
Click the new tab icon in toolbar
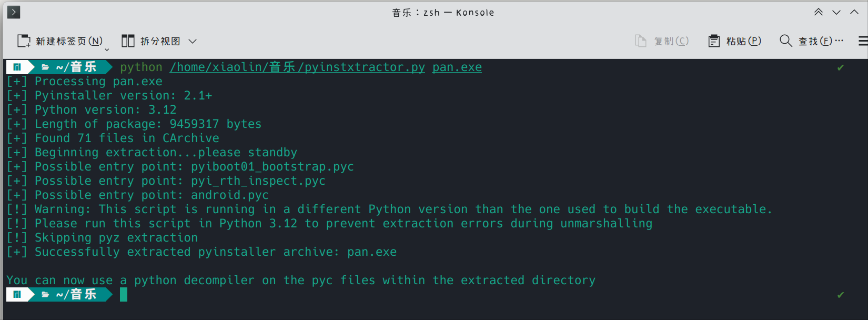pyautogui.click(x=24, y=41)
